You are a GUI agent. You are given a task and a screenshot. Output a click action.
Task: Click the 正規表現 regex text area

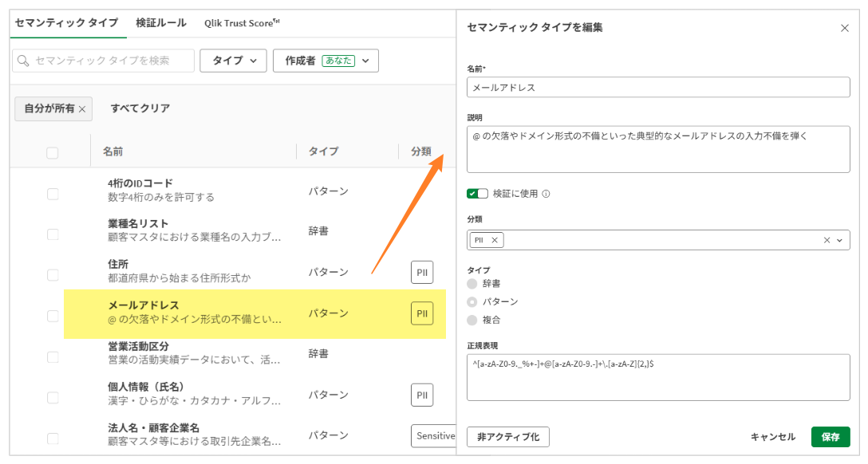658,377
